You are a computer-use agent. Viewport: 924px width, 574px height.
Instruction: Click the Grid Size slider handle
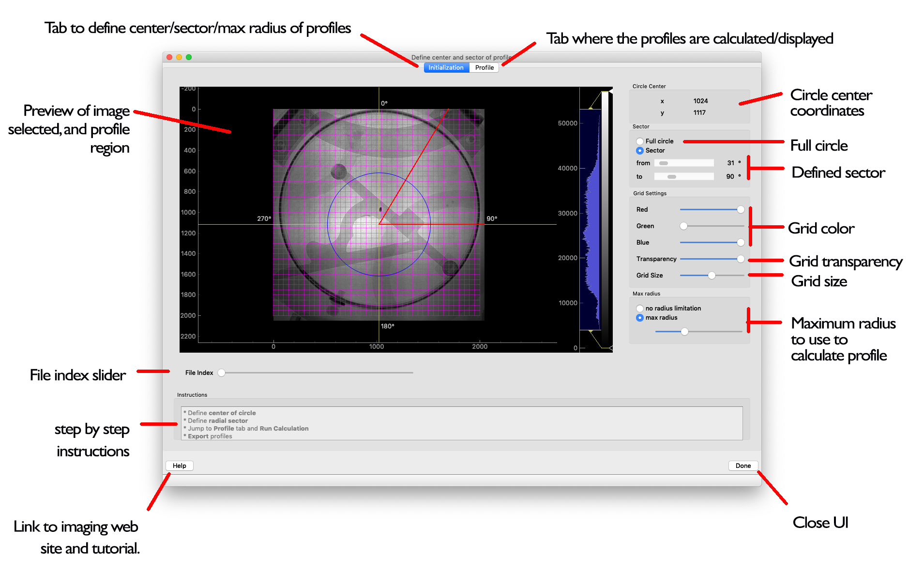coord(712,276)
